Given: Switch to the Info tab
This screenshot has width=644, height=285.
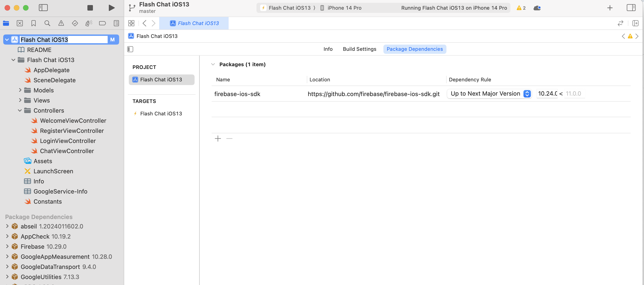Looking at the screenshot, I should [x=328, y=49].
